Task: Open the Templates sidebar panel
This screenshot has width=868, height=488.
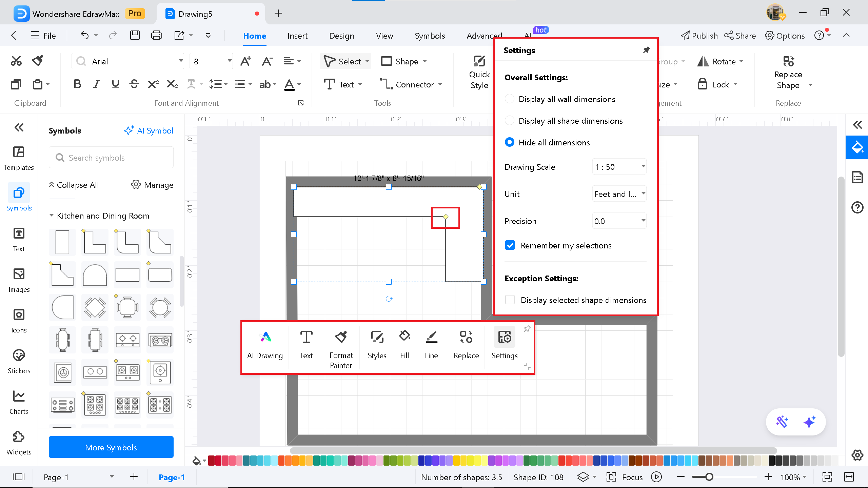Action: pyautogui.click(x=19, y=158)
